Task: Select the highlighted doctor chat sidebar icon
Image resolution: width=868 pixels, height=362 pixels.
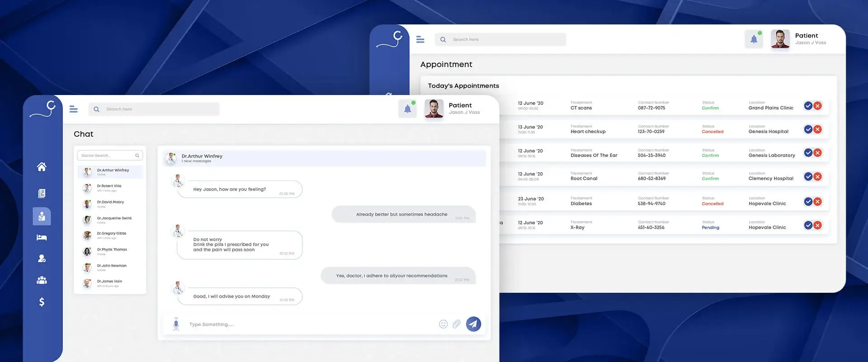Action: [42, 216]
